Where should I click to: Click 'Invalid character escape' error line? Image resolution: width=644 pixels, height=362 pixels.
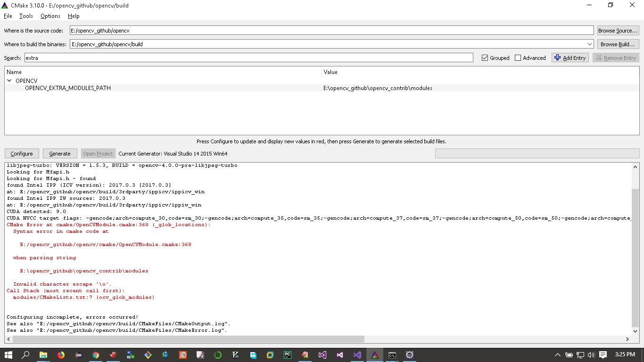pos(63,284)
